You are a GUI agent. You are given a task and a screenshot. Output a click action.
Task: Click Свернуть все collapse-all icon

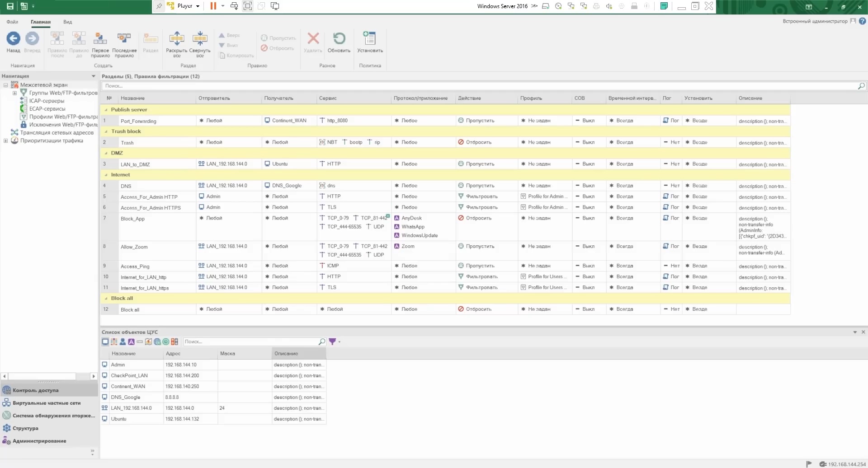pos(199,39)
